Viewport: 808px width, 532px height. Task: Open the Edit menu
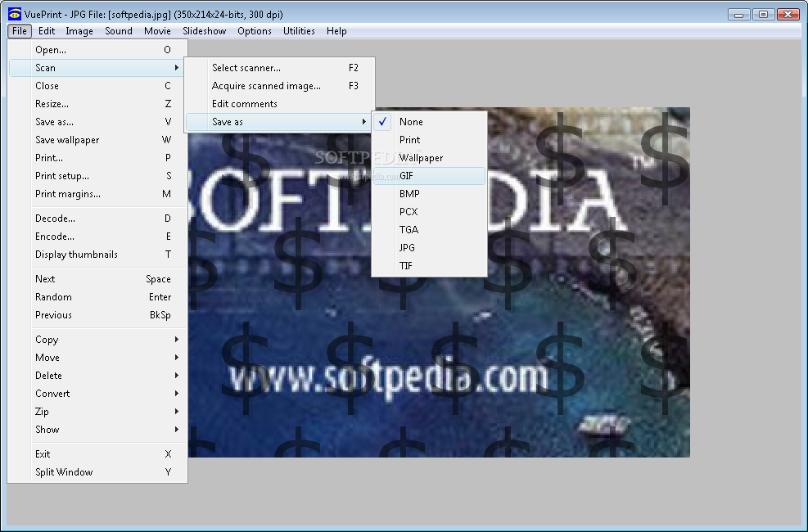pos(47,31)
